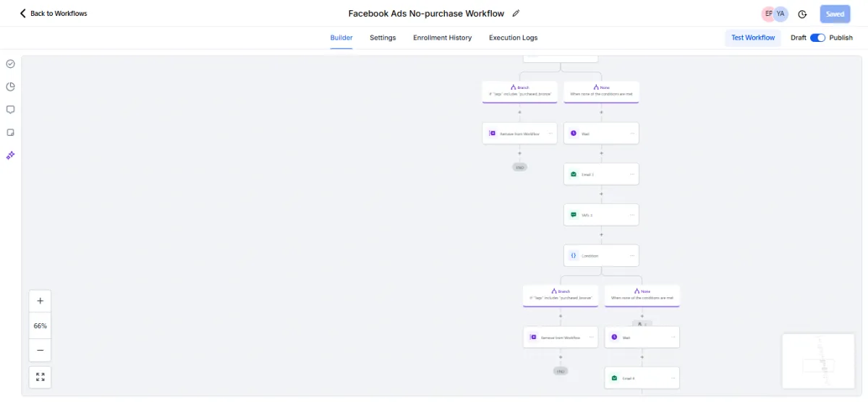Open the Enrollment History tab
The width and height of the screenshot is (868, 402).
[442, 38]
